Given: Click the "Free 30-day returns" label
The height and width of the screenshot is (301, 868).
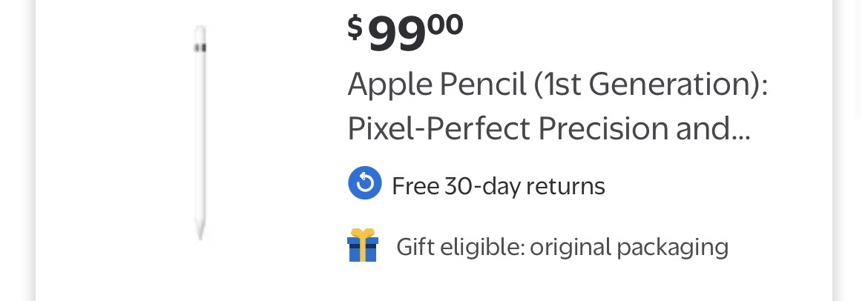Looking at the screenshot, I should [x=499, y=185].
